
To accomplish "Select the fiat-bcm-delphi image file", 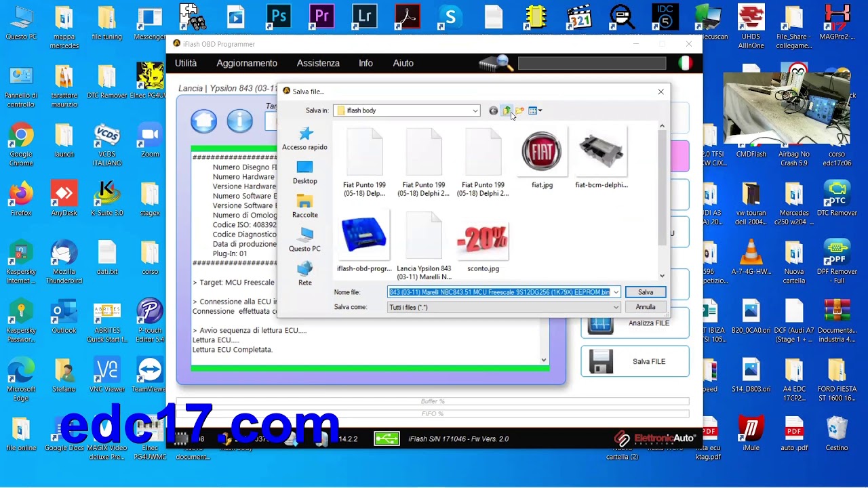I will pos(601,159).
